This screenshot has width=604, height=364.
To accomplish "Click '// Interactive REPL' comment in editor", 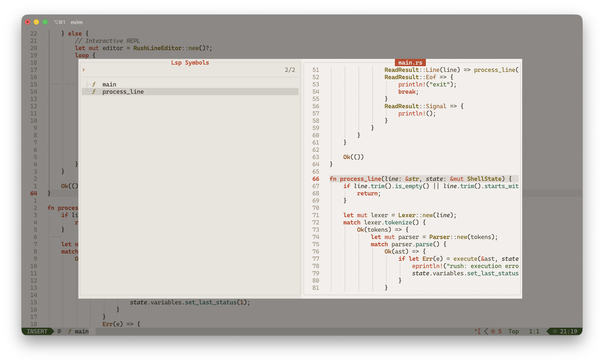I will [x=107, y=41].
